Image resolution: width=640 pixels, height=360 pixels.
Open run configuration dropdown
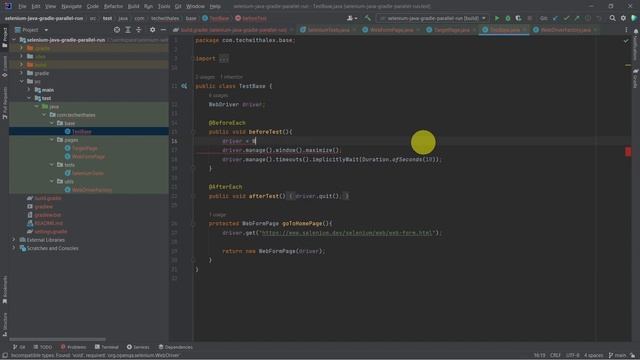[x=432, y=18]
